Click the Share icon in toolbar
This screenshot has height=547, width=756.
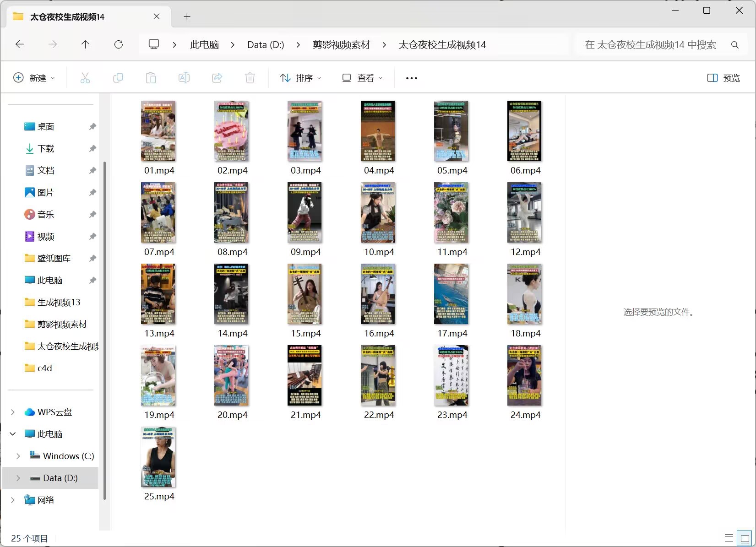(x=217, y=78)
